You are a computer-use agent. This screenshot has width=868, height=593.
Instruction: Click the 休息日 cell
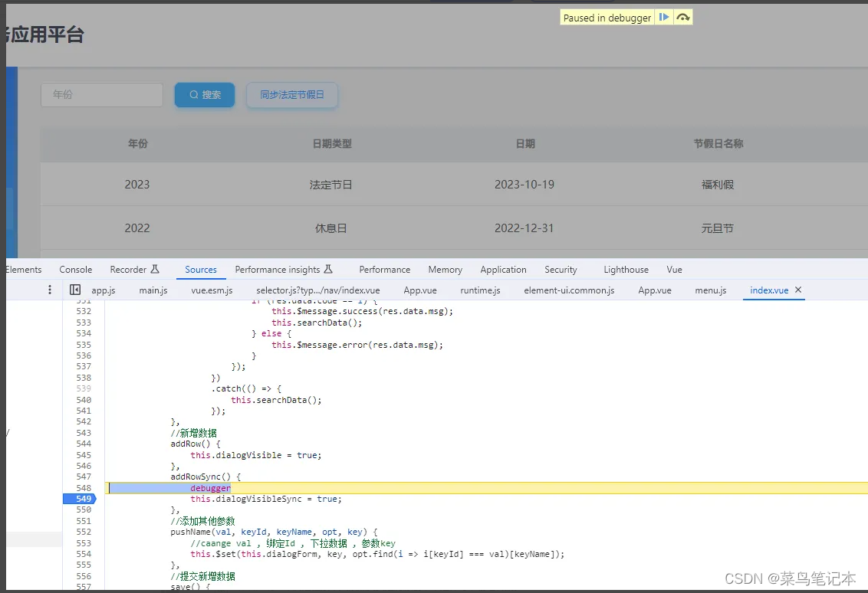click(331, 228)
